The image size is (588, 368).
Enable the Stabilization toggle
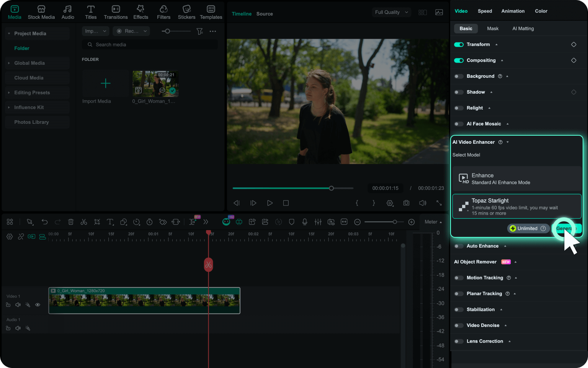[x=459, y=310]
